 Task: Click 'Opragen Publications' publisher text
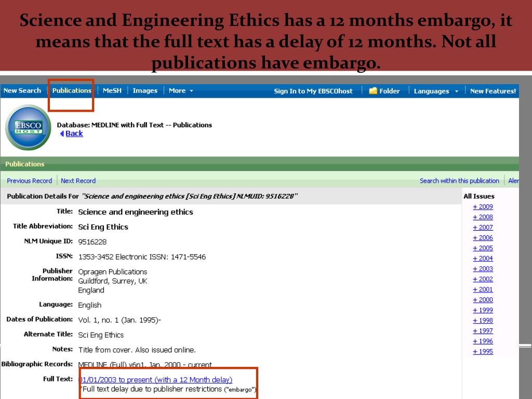point(113,272)
